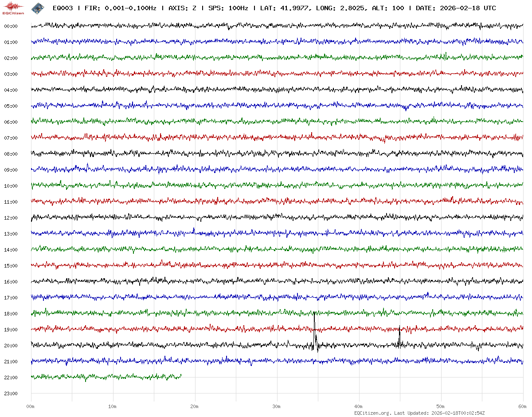This screenshot has height=417, width=532.
Task: Select the 23:00 hour label
Action: coord(11,393)
